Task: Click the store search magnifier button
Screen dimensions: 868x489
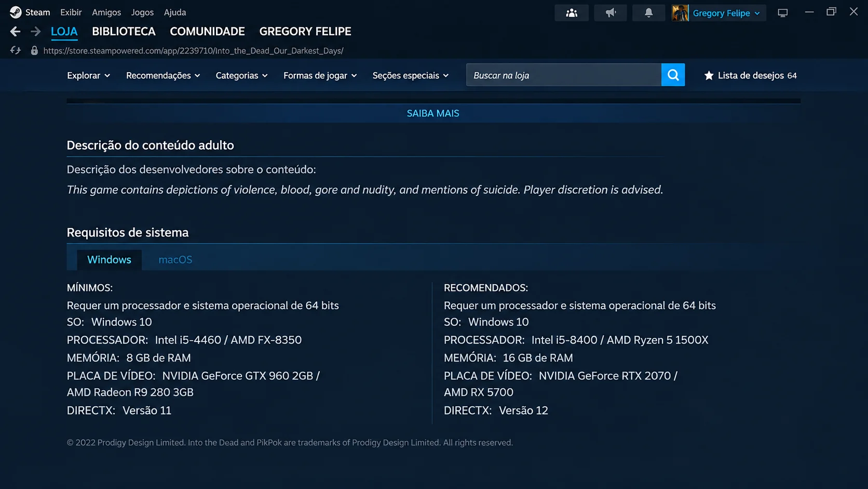Action: point(673,75)
